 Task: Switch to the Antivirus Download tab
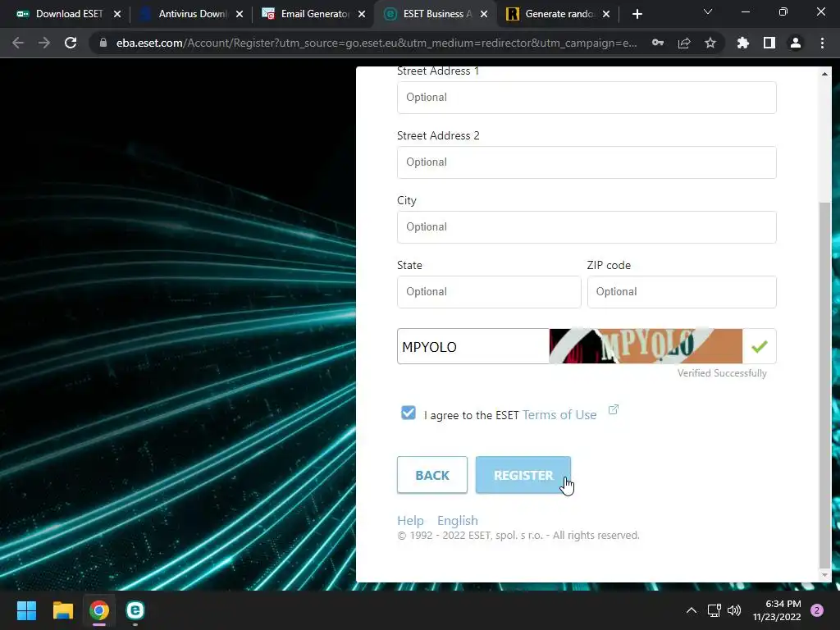(190, 14)
